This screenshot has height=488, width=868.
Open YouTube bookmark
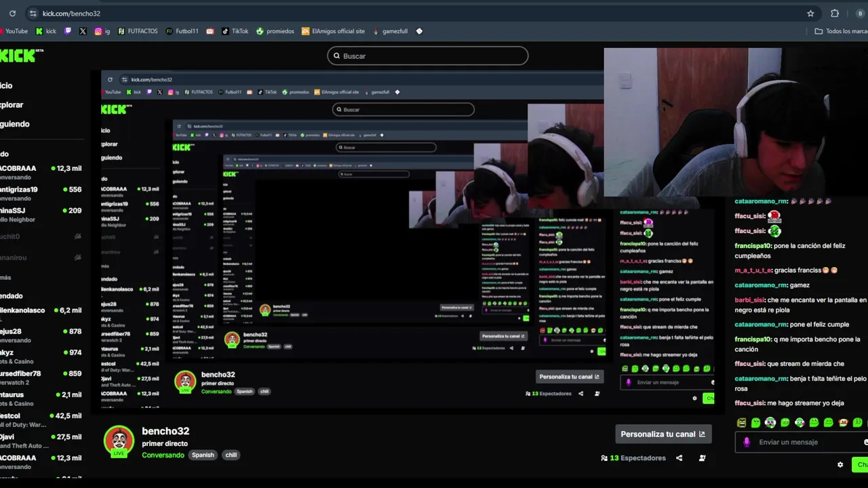(14, 31)
